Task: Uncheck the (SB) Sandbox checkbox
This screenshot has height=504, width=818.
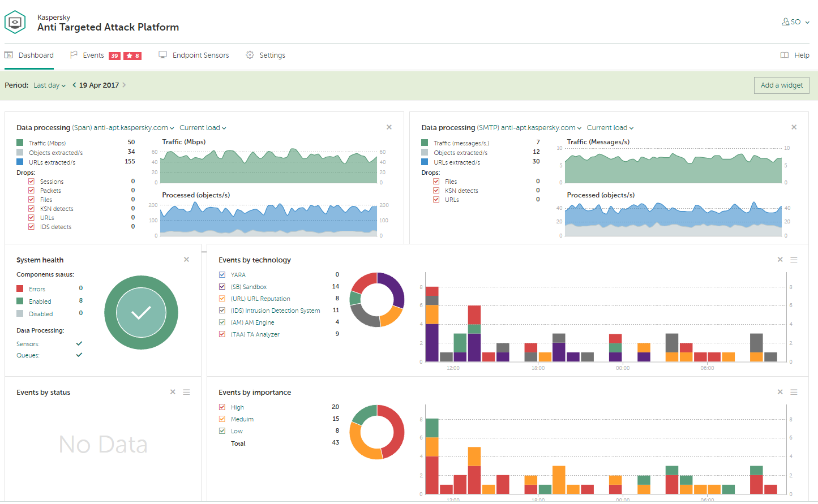Action: [222, 287]
